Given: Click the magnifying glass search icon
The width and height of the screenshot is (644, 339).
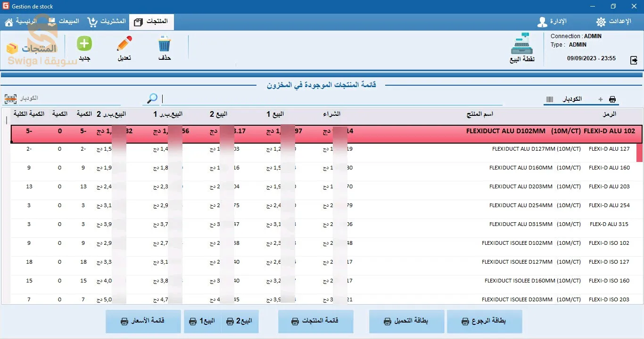Looking at the screenshot, I should [x=152, y=98].
